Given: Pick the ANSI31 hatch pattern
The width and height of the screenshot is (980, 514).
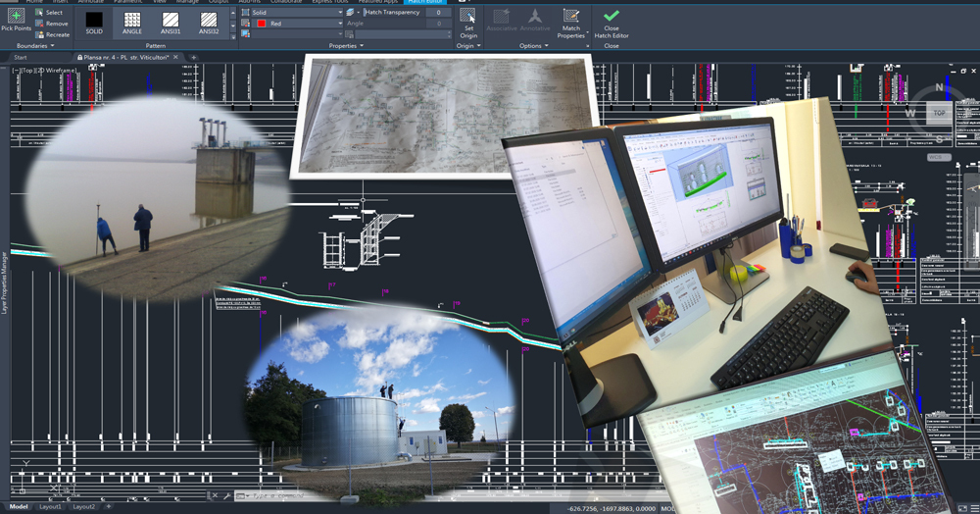Looking at the screenshot, I should click(170, 20).
